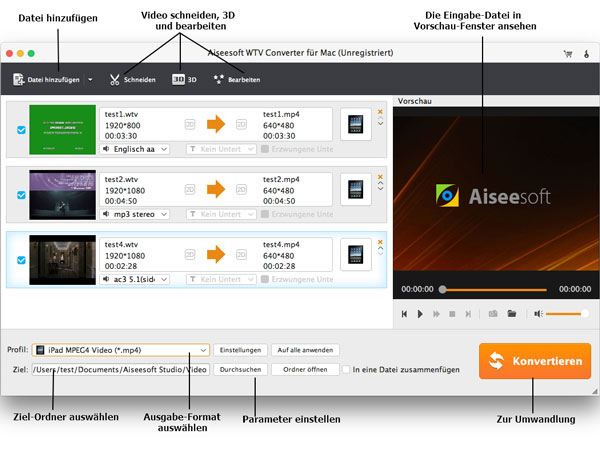Image resolution: width=600 pixels, height=452 pixels.
Task: Click the source 2D icon for test1.wtv
Action: (190, 124)
